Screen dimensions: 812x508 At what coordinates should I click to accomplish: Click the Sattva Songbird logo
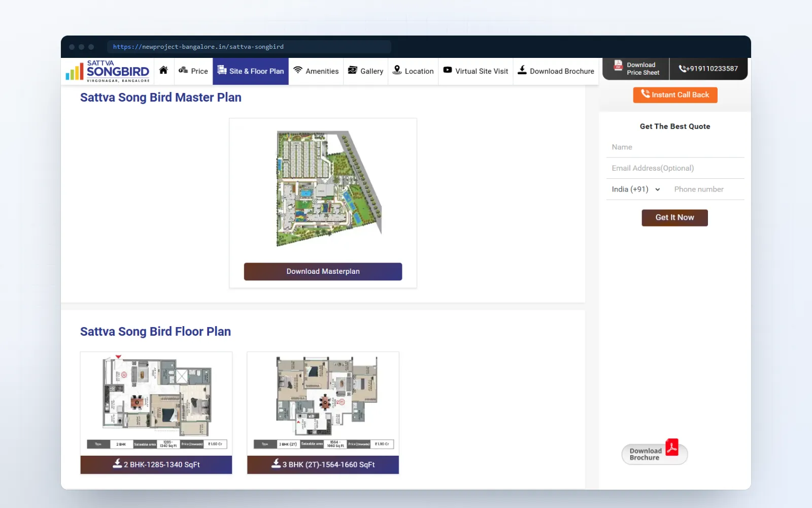[108, 71]
